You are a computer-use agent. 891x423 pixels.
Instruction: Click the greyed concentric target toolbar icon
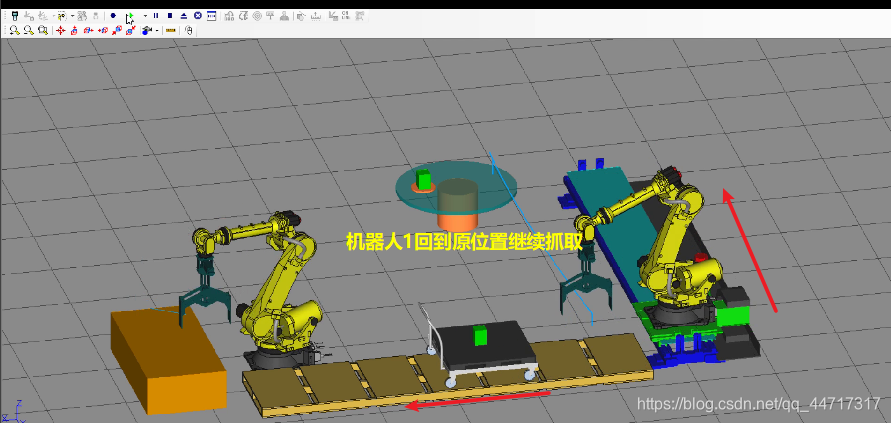click(257, 16)
